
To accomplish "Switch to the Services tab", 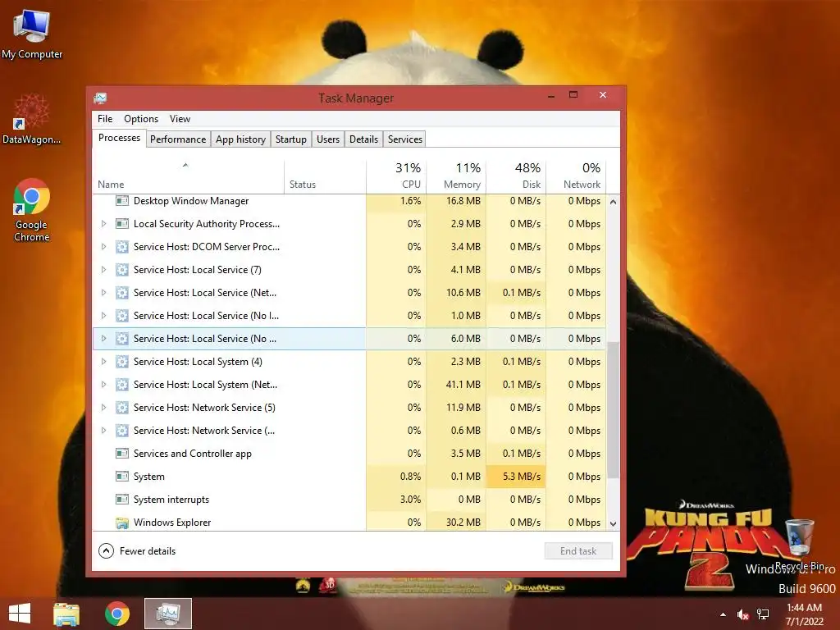I will point(405,139).
